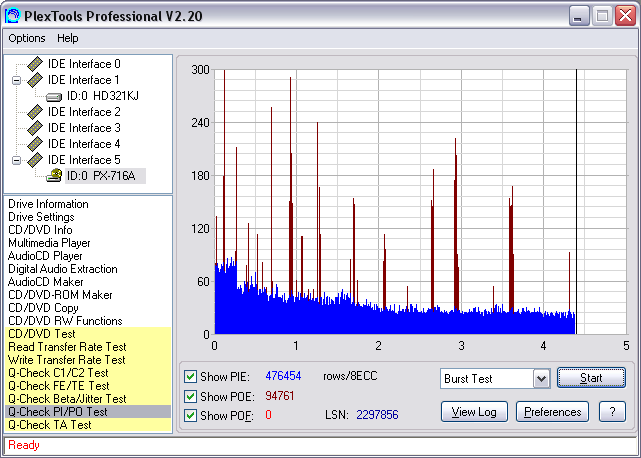
Task: Click the IDE Interface 0 chip icon
Action: [x=35, y=64]
